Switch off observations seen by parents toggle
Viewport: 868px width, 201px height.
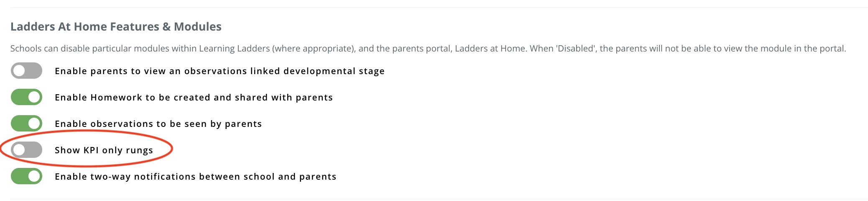(x=26, y=124)
